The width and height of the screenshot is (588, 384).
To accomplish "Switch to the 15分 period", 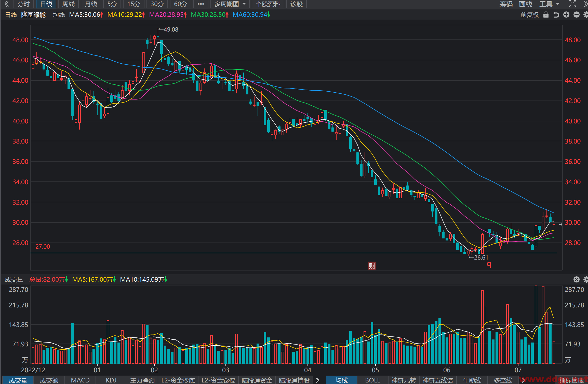I will pyautogui.click(x=134, y=4).
